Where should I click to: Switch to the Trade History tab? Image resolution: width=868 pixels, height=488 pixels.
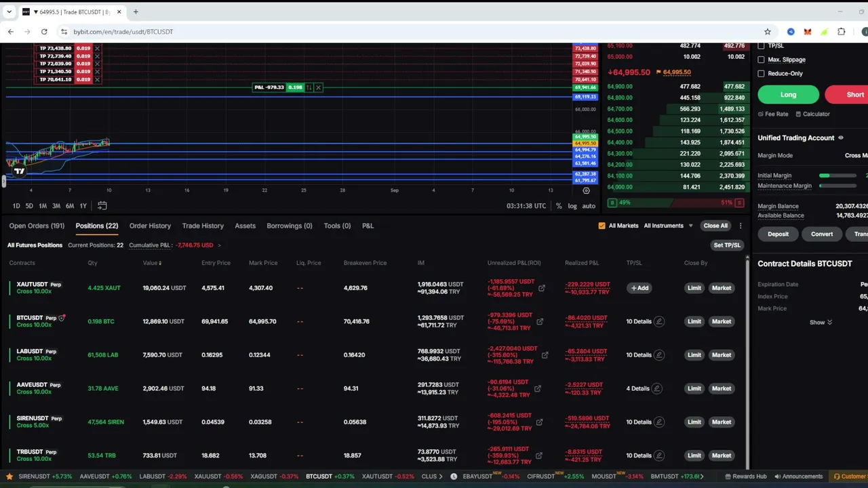[203, 226]
